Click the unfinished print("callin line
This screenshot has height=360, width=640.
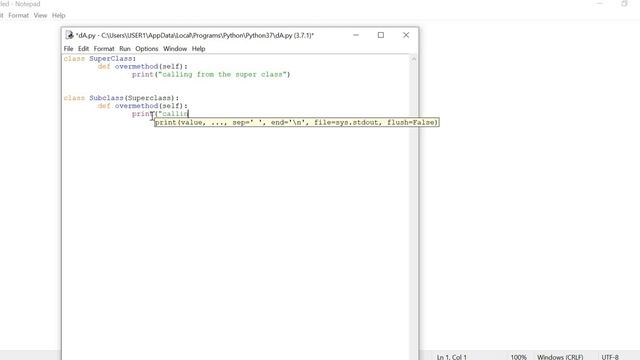(x=160, y=114)
